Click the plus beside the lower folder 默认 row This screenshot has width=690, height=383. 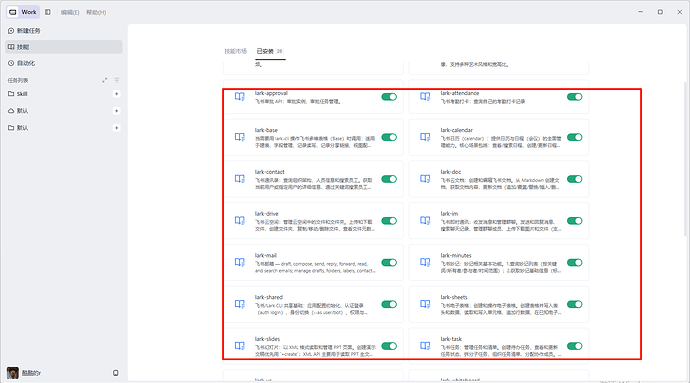click(116, 128)
